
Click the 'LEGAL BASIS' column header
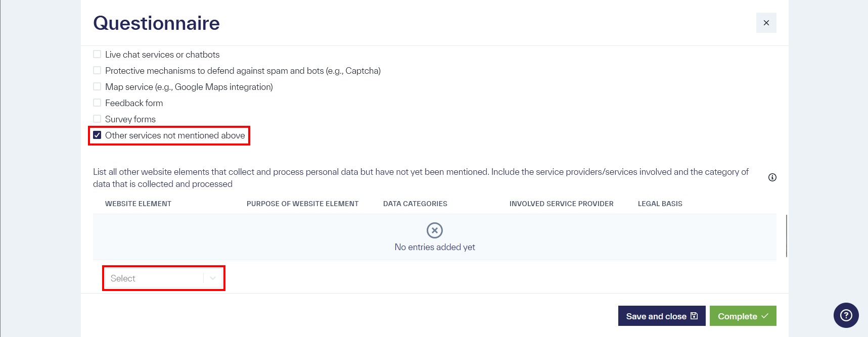click(660, 204)
